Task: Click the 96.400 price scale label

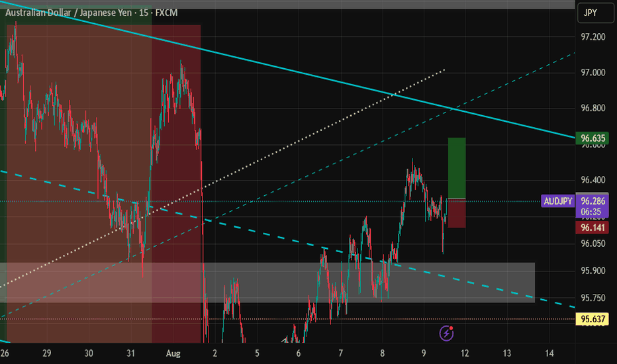Action: click(x=593, y=180)
